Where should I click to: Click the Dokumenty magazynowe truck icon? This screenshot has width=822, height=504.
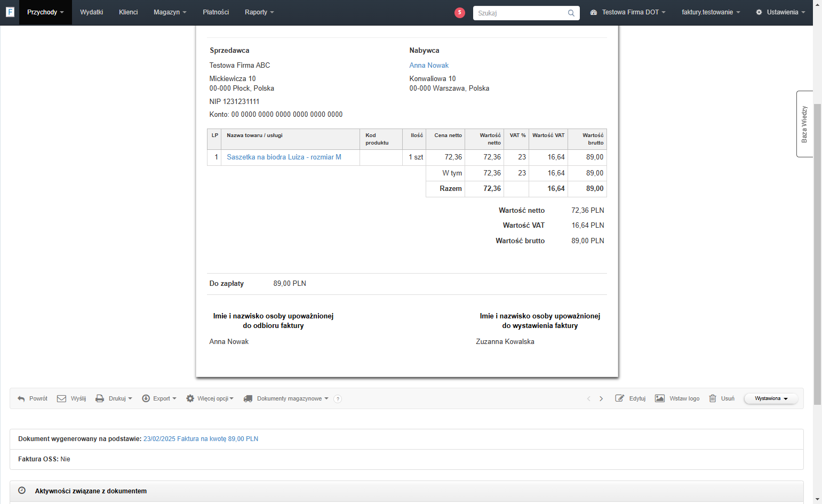click(x=248, y=398)
